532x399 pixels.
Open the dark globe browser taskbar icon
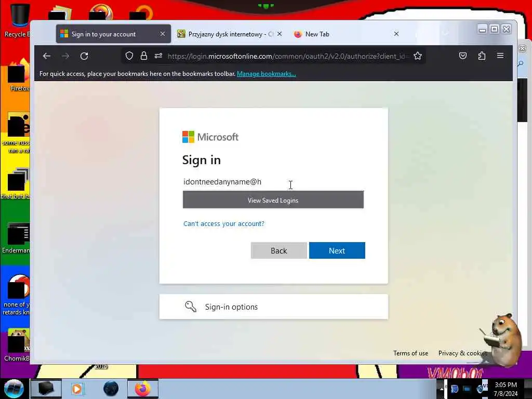pos(111,389)
